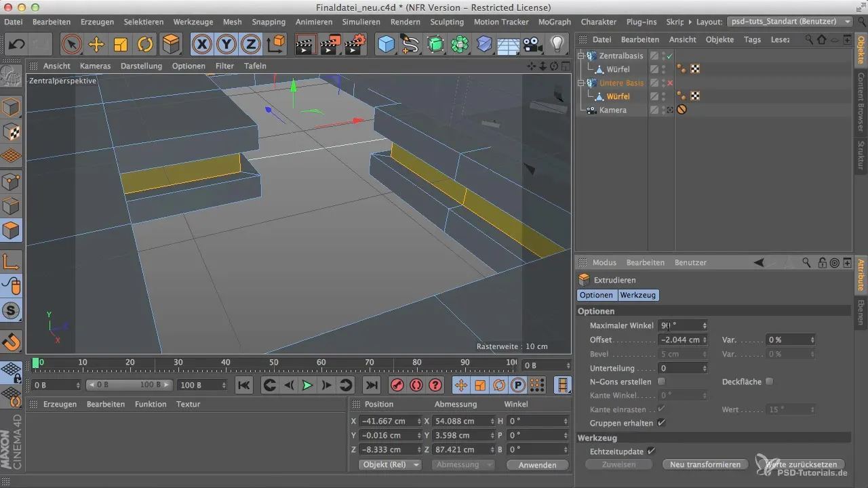Open viewport Kameras menu
Viewport: 868px width, 488px height.
pyautogui.click(x=95, y=66)
